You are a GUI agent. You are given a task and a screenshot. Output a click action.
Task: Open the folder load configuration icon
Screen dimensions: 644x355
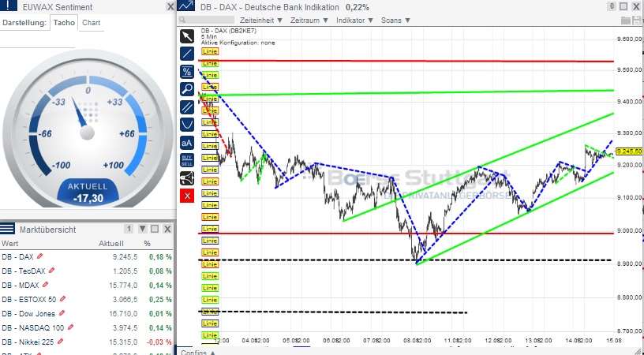626,21
